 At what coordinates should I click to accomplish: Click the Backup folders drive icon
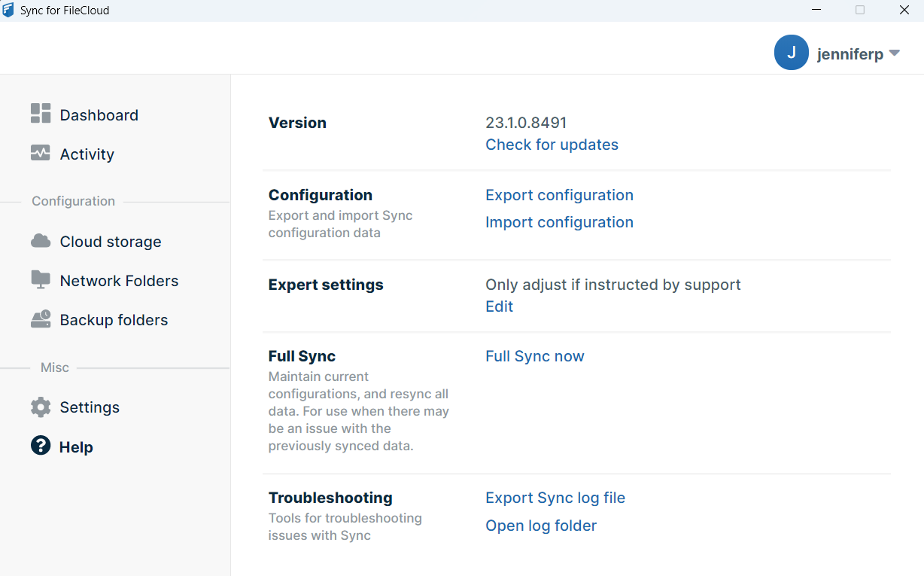(x=41, y=319)
